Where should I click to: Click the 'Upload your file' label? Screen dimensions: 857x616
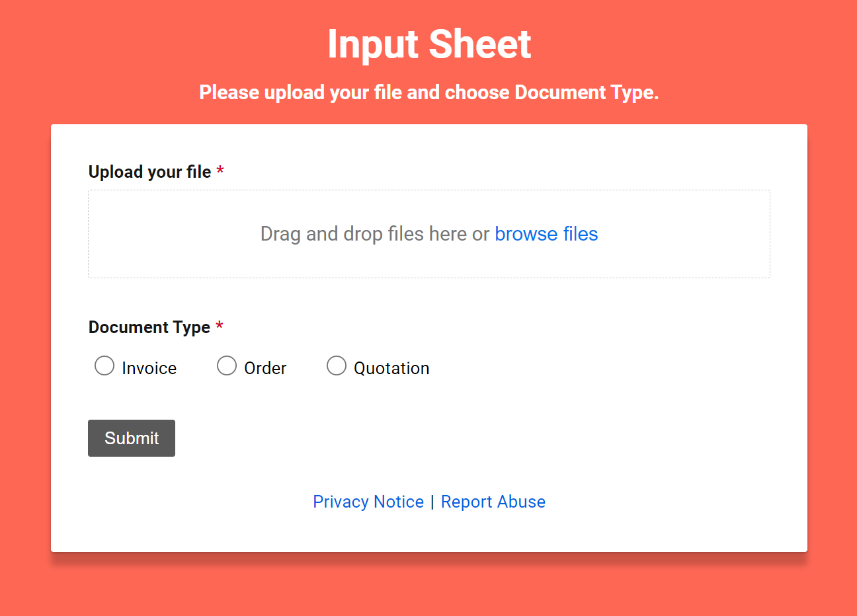[150, 172]
